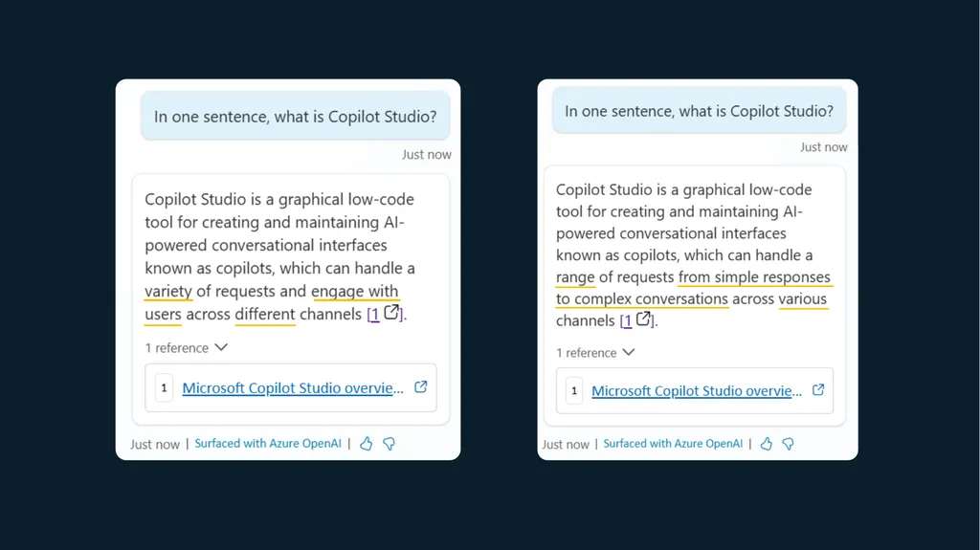The image size is (980, 550).
Task: Click 'Just now' footer text in left card
Action: pyautogui.click(x=155, y=445)
